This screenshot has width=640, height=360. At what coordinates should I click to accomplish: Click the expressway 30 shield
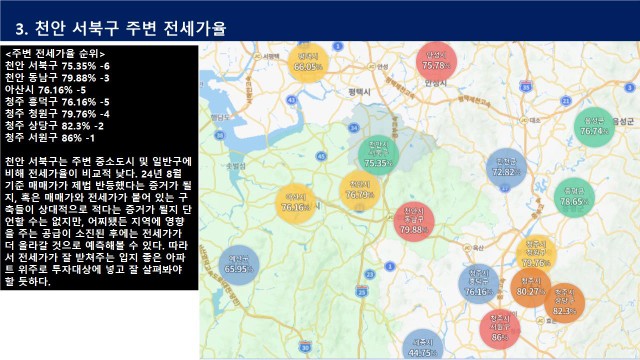[305, 347]
